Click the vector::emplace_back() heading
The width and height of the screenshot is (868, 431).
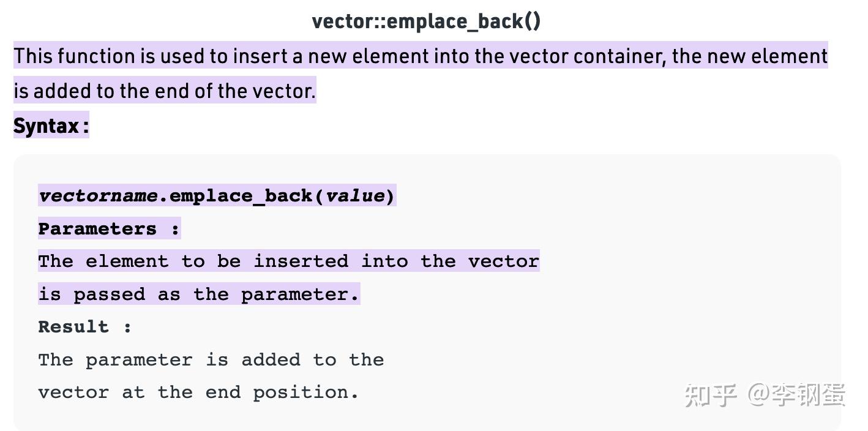(x=426, y=21)
